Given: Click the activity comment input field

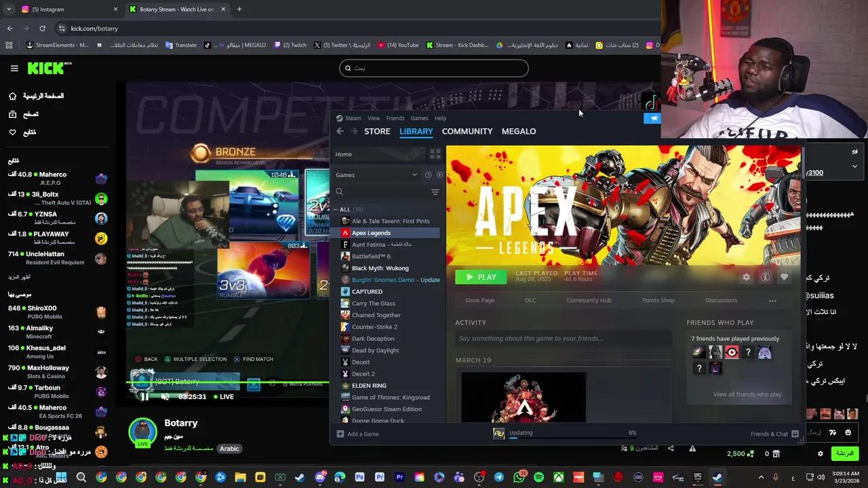Looking at the screenshot, I should click(x=563, y=338).
